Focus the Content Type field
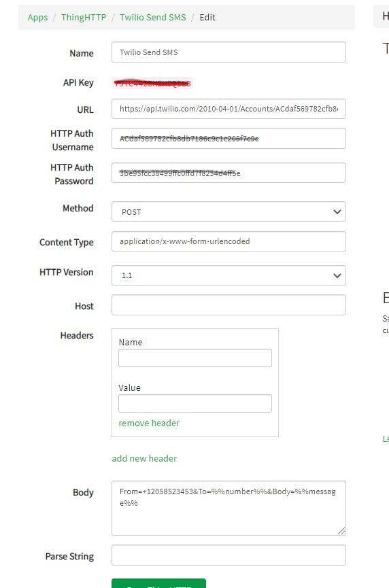The height and width of the screenshot is (588, 389). coord(229,241)
